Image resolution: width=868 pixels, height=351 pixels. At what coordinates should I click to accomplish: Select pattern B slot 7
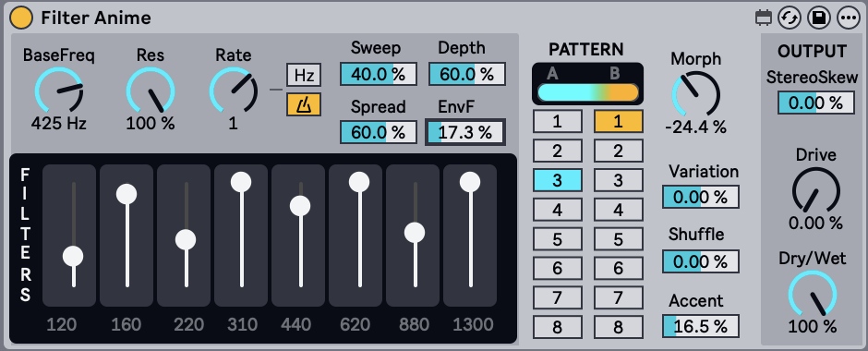[x=619, y=297]
